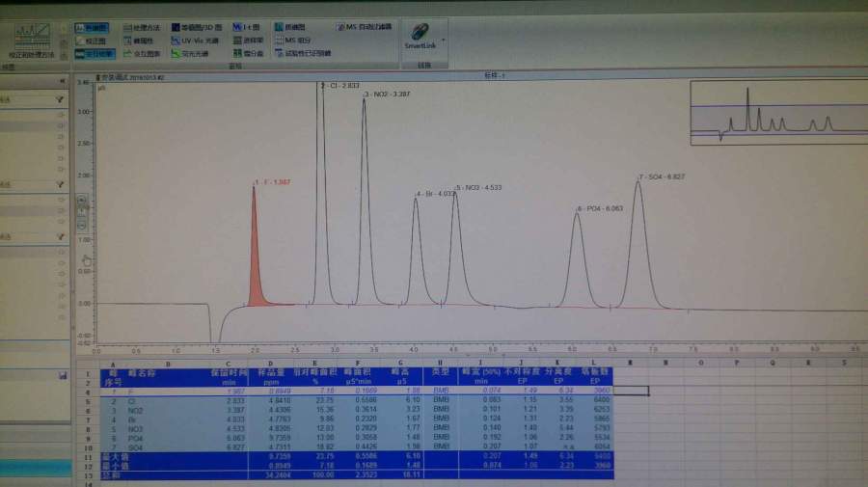The width and height of the screenshot is (868, 487).
Task: Open the MS AutoFilters view
Action: click(x=364, y=27)
